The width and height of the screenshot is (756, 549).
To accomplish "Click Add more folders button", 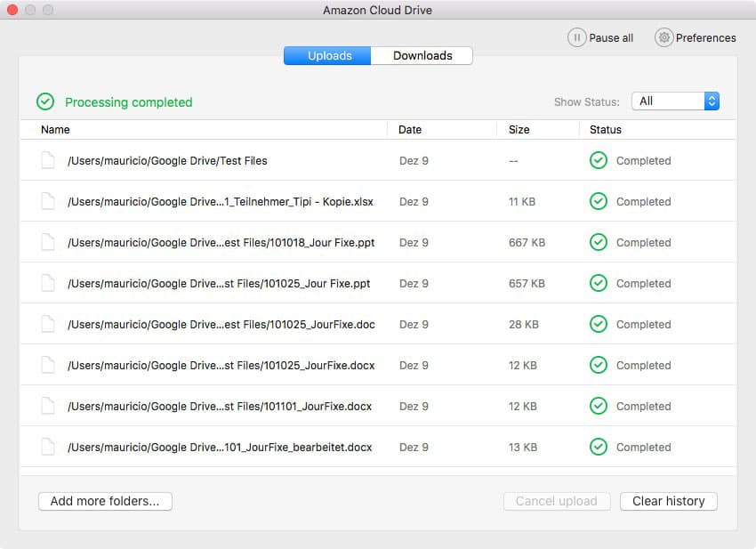I will pyautogui.click(x=105, y=501).
